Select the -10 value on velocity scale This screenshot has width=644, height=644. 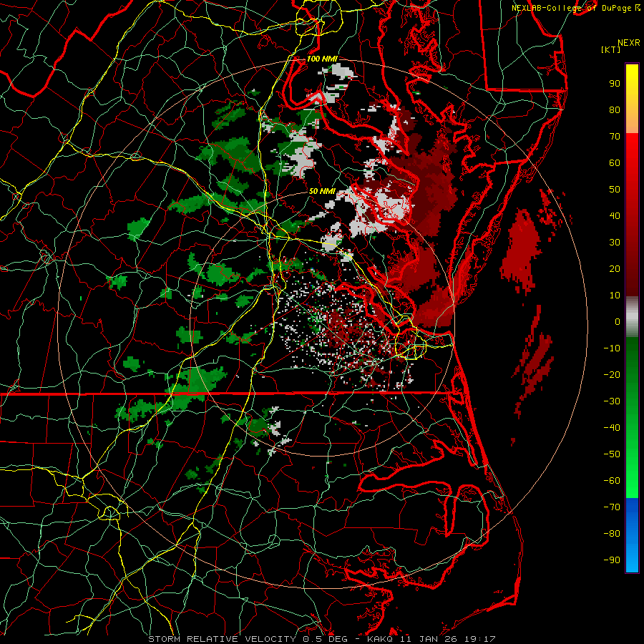tap(612, 348)
